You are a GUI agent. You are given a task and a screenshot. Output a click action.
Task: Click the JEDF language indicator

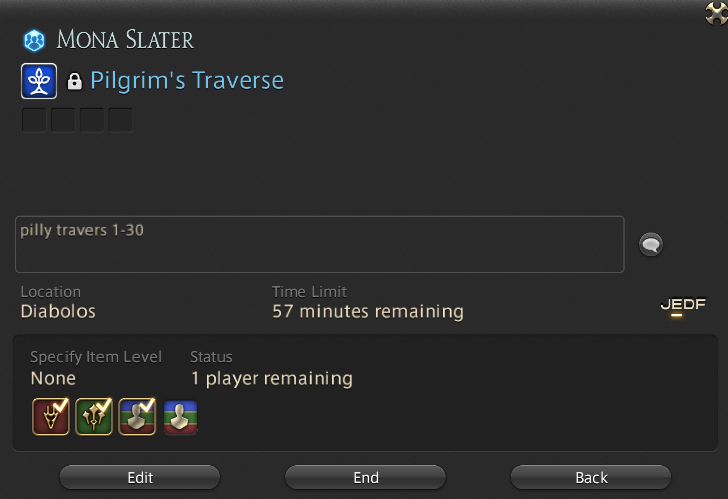683,305
